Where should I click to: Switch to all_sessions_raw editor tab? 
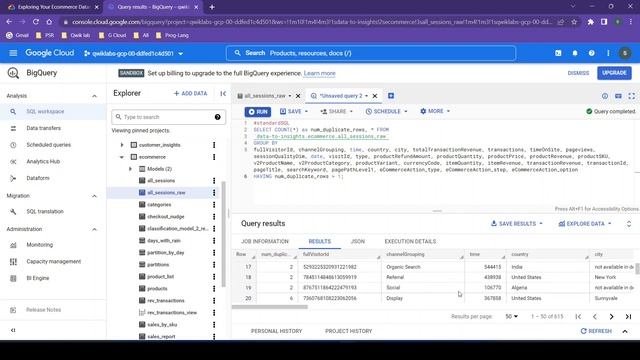[x=265, y=96]
